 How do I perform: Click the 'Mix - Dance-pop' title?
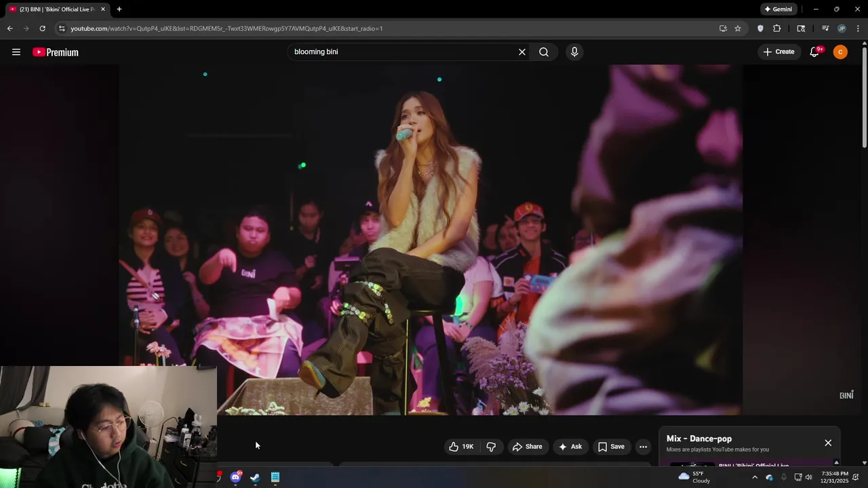(699, 439)
